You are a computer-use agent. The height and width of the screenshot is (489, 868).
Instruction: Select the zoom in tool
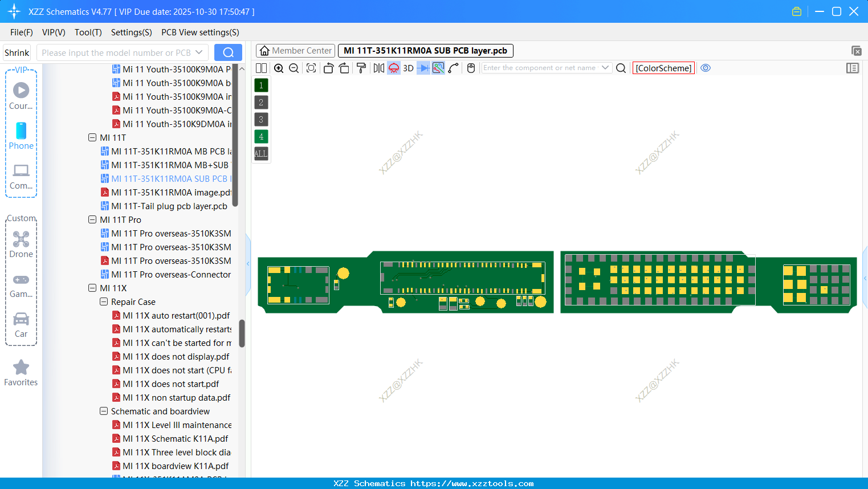tap(279, 68)
